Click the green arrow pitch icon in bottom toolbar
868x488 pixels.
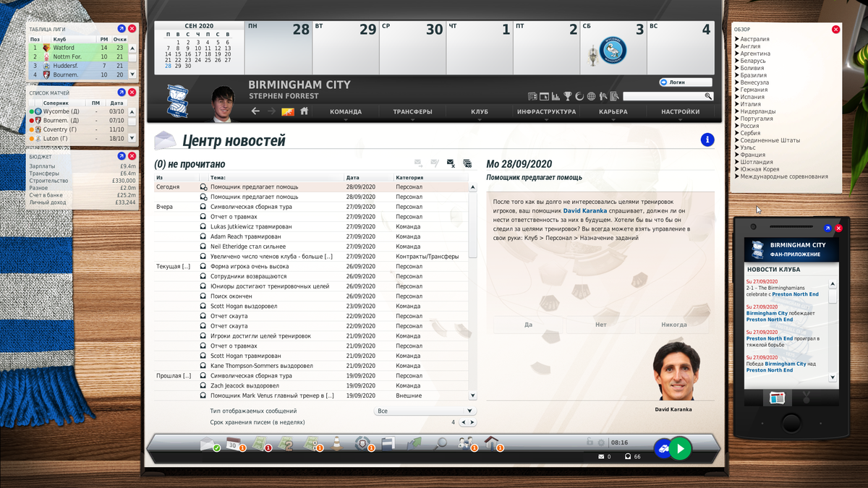(414, 444)
